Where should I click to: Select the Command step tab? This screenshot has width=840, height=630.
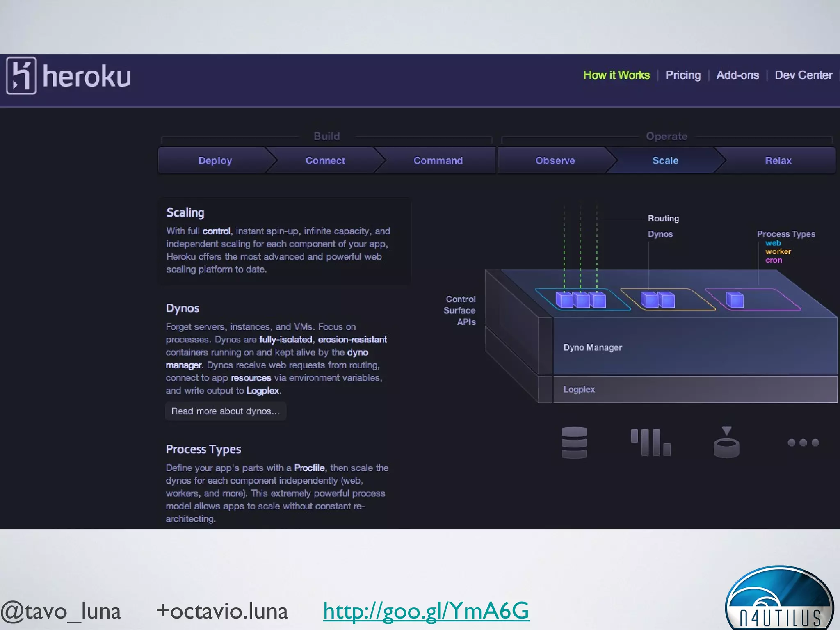pyautogui.click(x=438, y=160)
